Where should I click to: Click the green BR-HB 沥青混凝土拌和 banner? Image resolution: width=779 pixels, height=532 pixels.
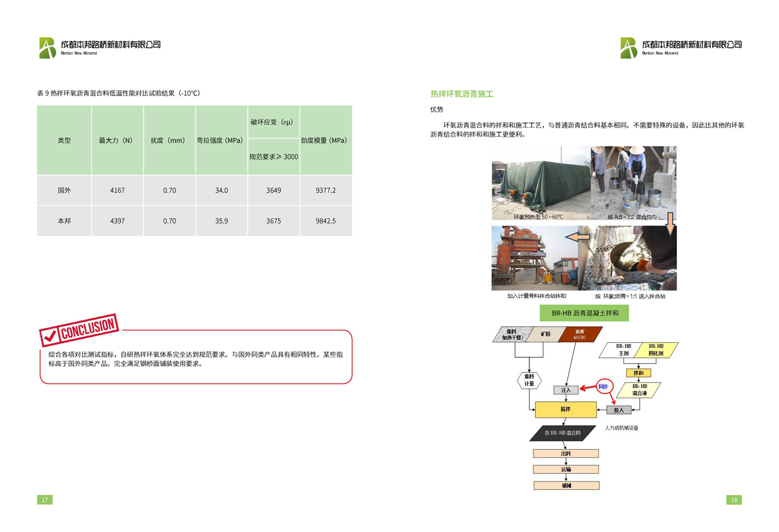pos(584,313)
